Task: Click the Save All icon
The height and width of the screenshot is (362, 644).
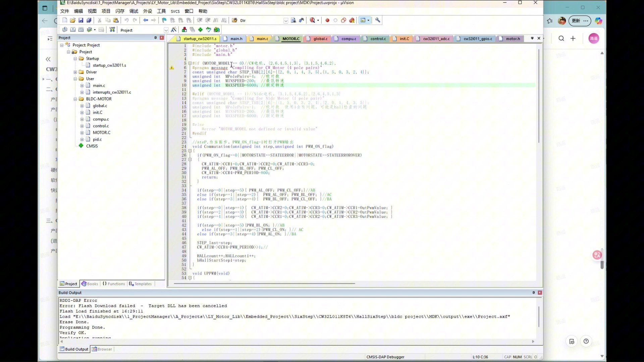Action: pyautogui.click(x=89, y=20)
